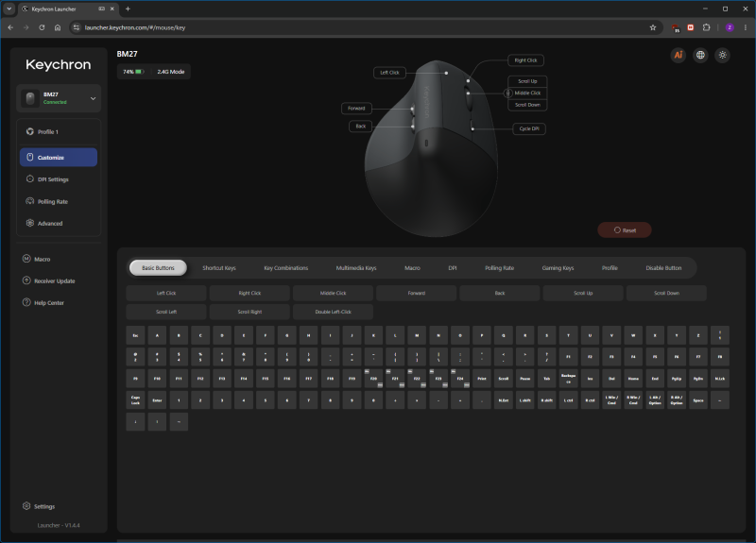Click the theme brightness icon
Screen dimensions: 756x543
coord(722,55)
